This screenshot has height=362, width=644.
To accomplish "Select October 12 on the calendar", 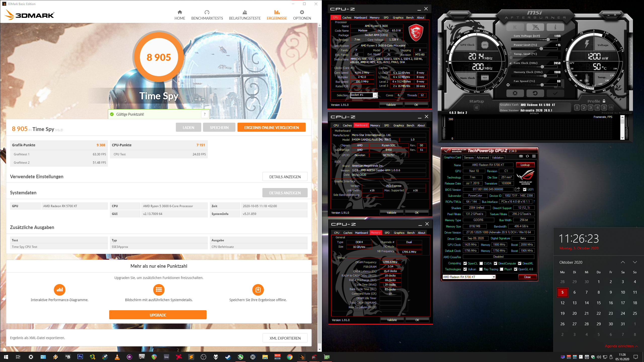I will pos(562,303).
